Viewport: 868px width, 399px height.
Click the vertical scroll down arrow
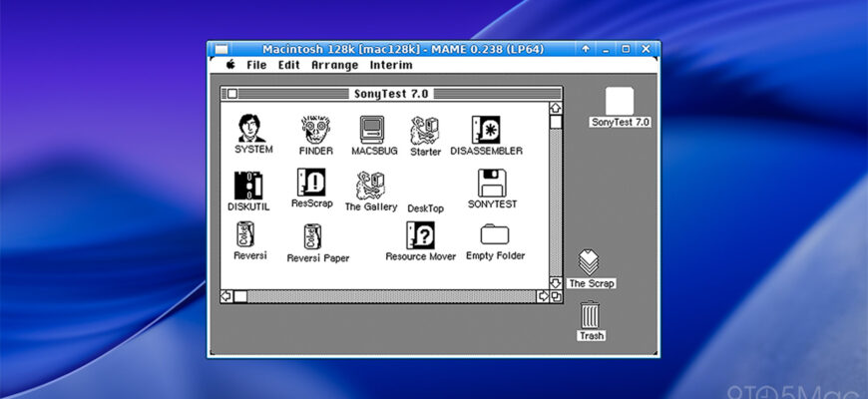click(556, 282)
